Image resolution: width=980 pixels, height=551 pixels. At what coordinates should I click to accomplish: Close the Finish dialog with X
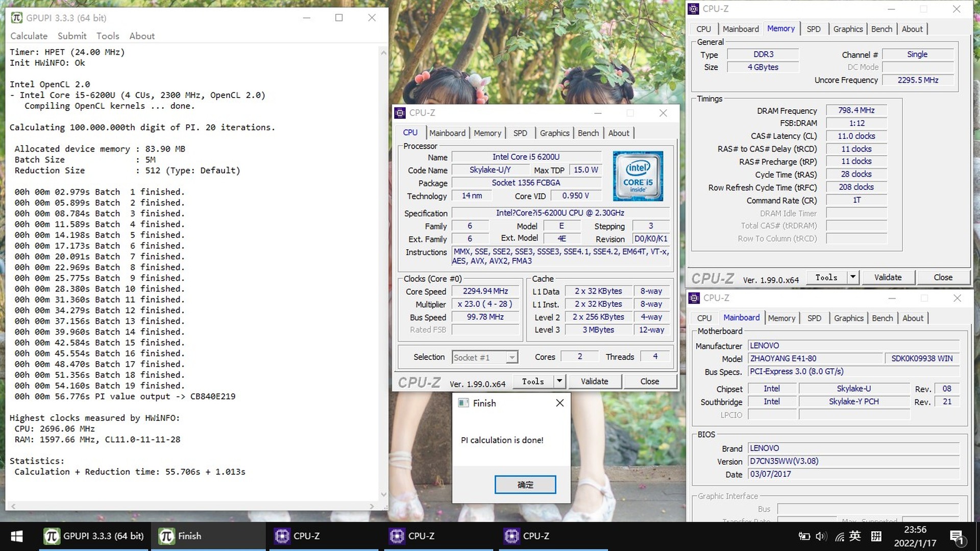click(559, 403)
